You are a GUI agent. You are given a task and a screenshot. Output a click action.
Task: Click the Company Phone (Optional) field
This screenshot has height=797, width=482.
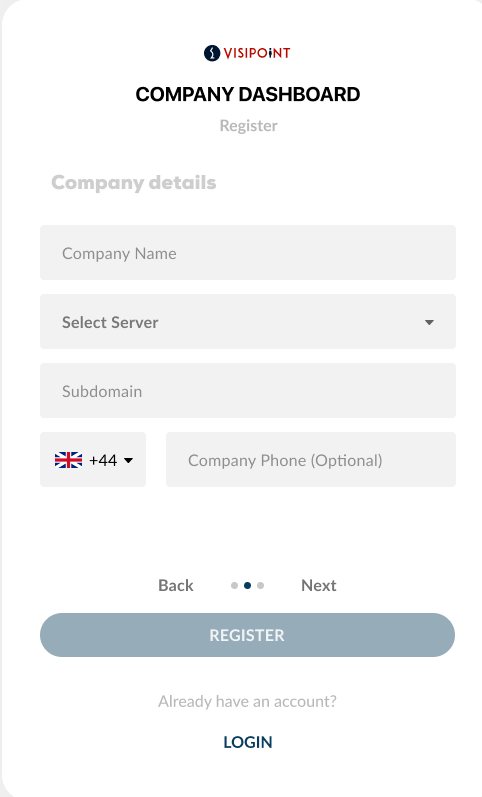click(x=311, y=460)
